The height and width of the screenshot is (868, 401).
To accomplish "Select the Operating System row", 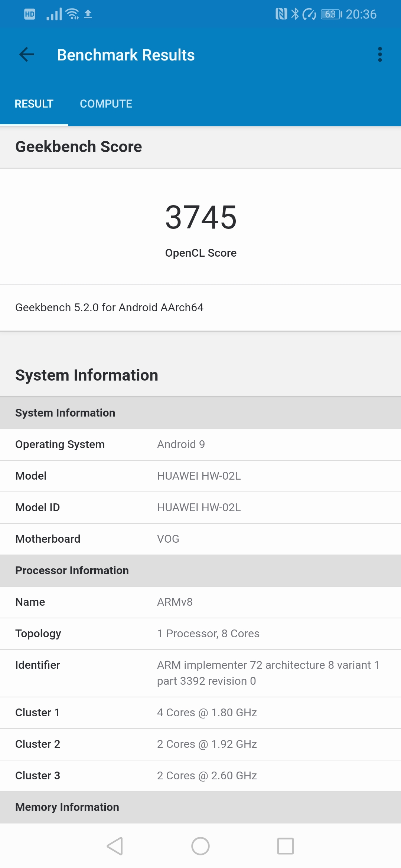I will coord(200,444).
